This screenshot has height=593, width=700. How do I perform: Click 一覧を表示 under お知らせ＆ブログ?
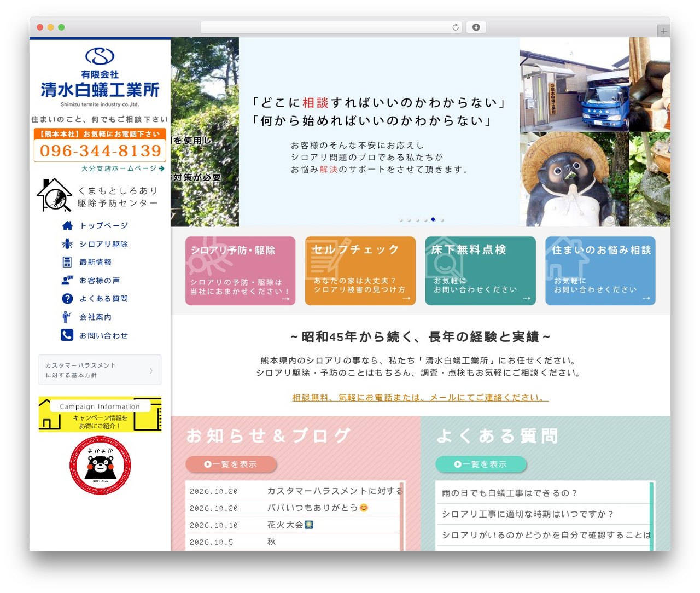(231, 464)
